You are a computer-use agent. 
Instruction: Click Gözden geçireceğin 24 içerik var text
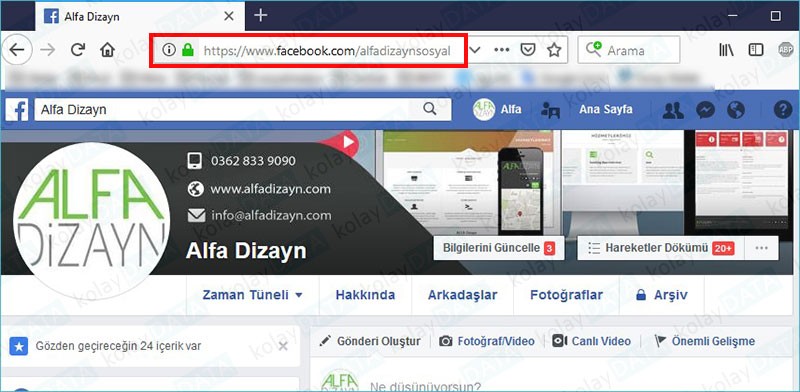click(x=118, y=346)
